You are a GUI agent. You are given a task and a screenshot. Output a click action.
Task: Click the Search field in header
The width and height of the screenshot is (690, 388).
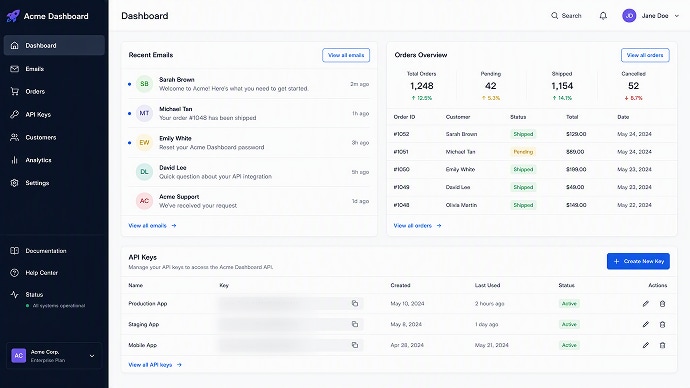click(566, 15)
